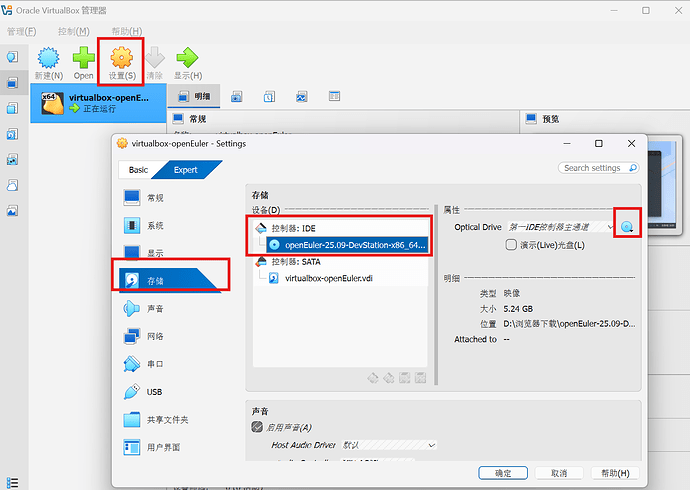The image size is (690, 490).
Task: Switch to the Expert settings mode
Action: pyautogui.click(x=186, y=170)
